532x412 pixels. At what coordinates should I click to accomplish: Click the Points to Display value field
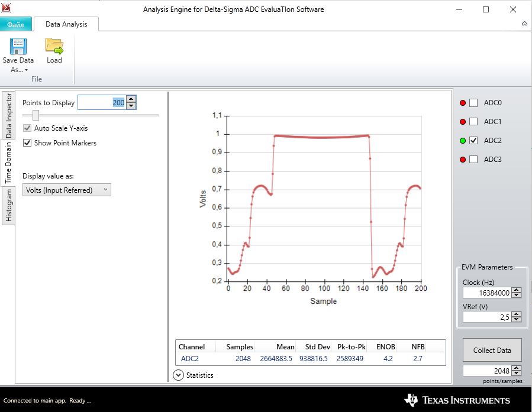coord(102,102)
